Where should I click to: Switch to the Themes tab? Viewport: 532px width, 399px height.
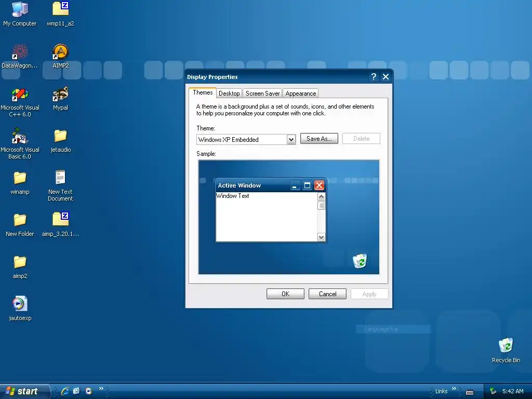pos(203,92)
